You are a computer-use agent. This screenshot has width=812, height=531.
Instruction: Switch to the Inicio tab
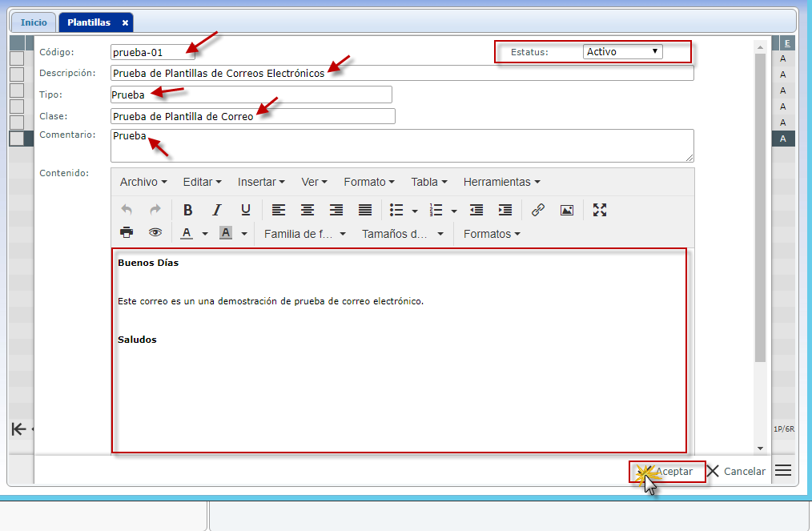pos(34,22)
